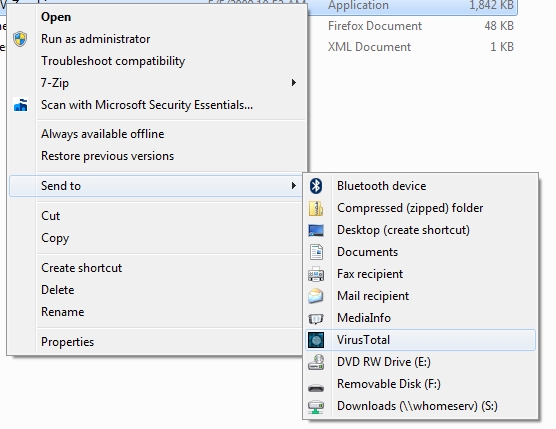Click the Application type cell

pos(358,5)
